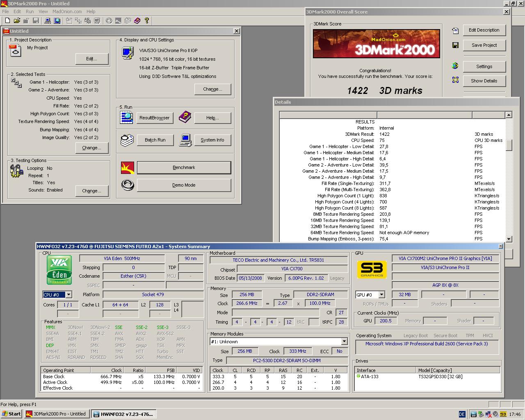Open the Run menu
525x420 pixels.
pyautogui.click(x=30, y=11)
